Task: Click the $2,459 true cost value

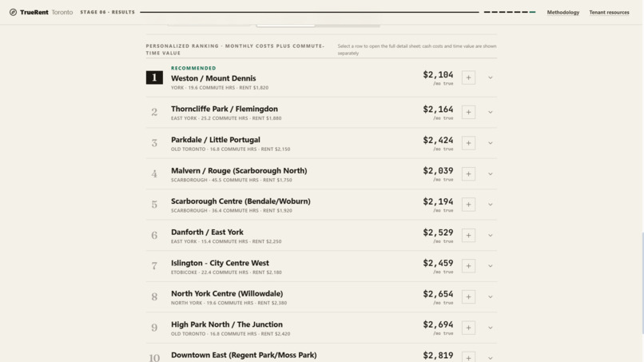Action: 438,263
